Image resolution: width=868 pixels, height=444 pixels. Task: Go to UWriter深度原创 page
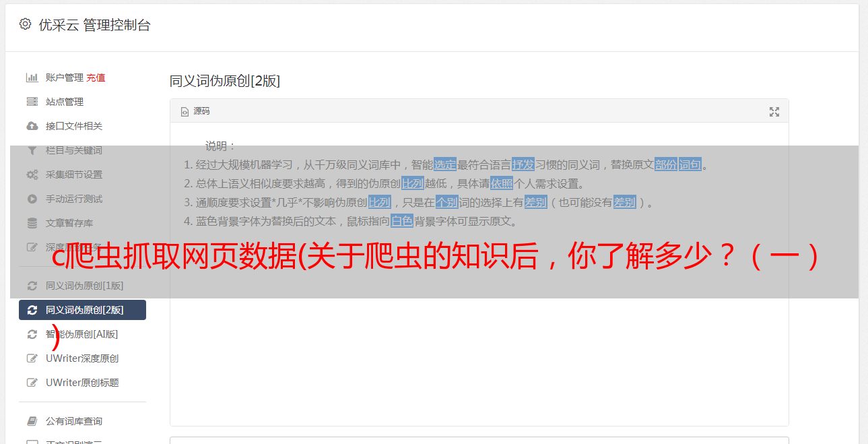82,358
